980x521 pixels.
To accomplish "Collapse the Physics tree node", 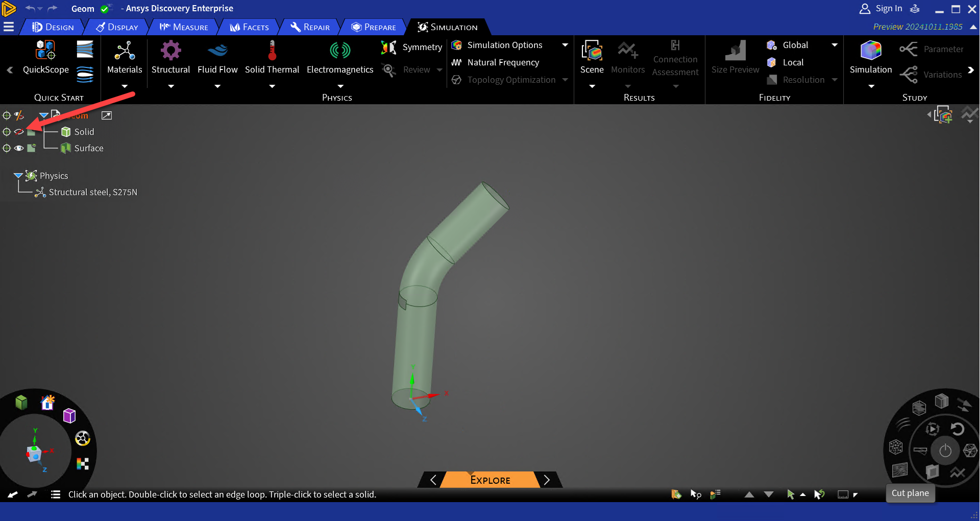I will pos(18,175).
